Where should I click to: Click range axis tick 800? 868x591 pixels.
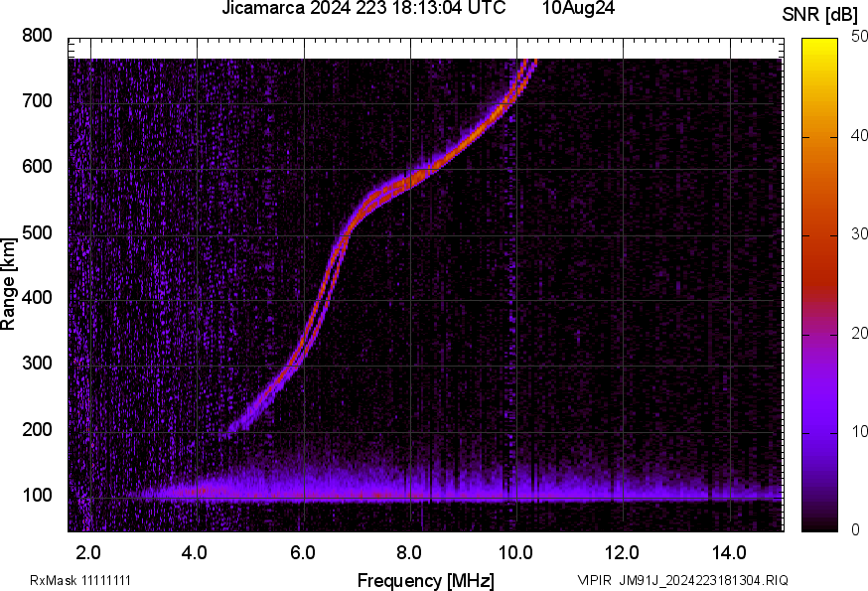pyautogui.click(x=37, y=36)
